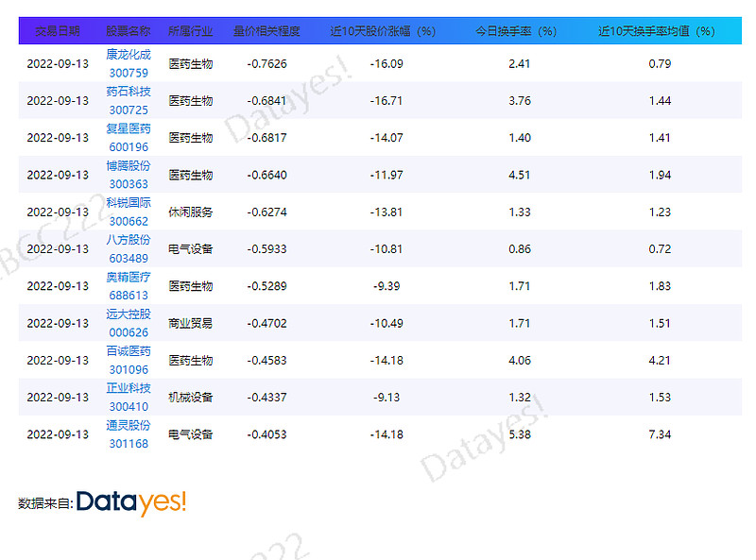Select the 休闲服务 industry cell
This screenshot has height=560, width=756.
point(191,212)
